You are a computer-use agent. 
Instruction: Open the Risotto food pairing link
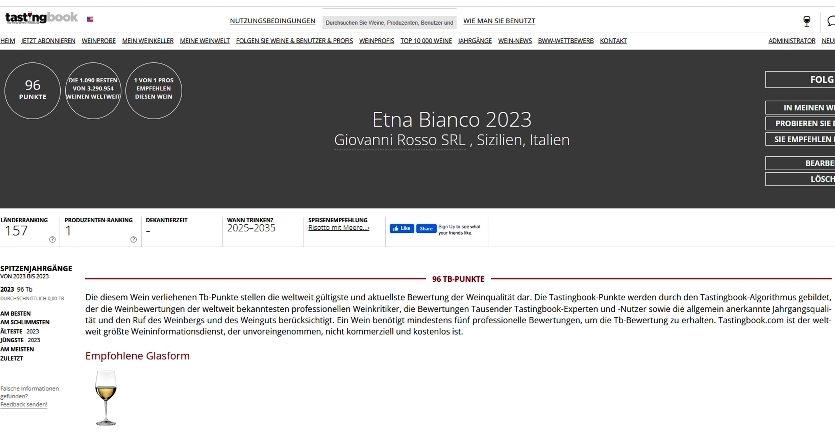338,228
